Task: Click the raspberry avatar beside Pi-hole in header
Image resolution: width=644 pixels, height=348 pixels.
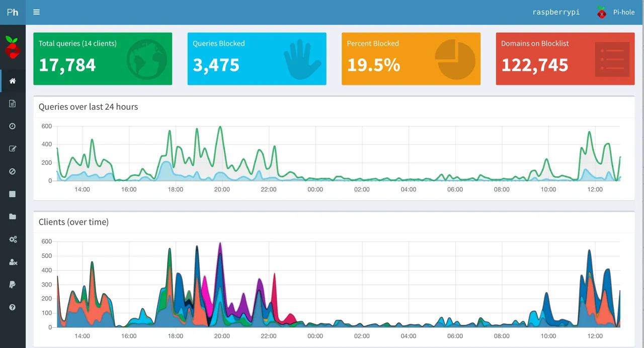Action: [x=601, y=12]
